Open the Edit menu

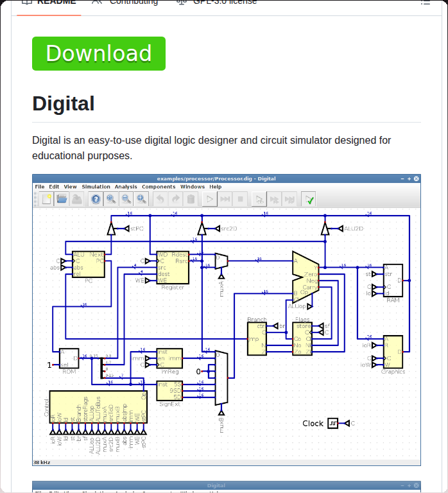pyautogui.click(x=54, y=187)
